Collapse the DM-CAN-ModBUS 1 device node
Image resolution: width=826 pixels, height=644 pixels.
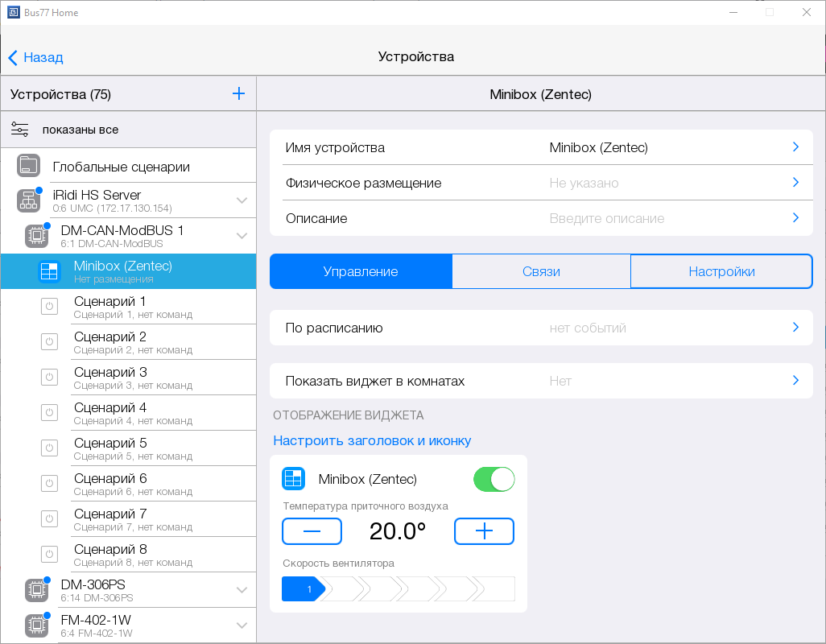tap(242, 236)
